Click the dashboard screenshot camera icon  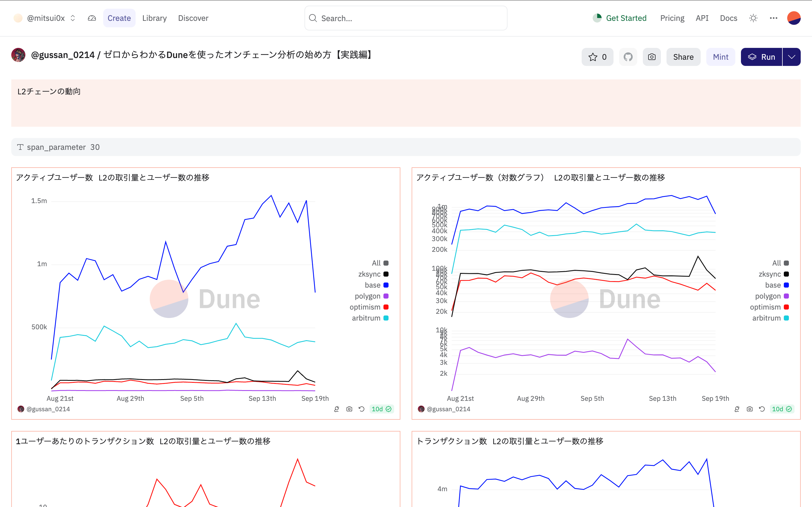(652, 57)
